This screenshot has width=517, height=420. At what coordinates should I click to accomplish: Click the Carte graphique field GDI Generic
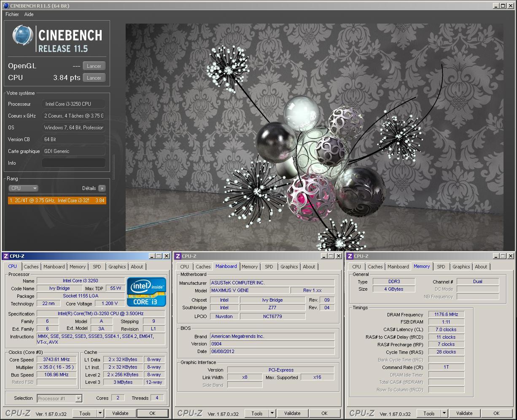(74, 151)
